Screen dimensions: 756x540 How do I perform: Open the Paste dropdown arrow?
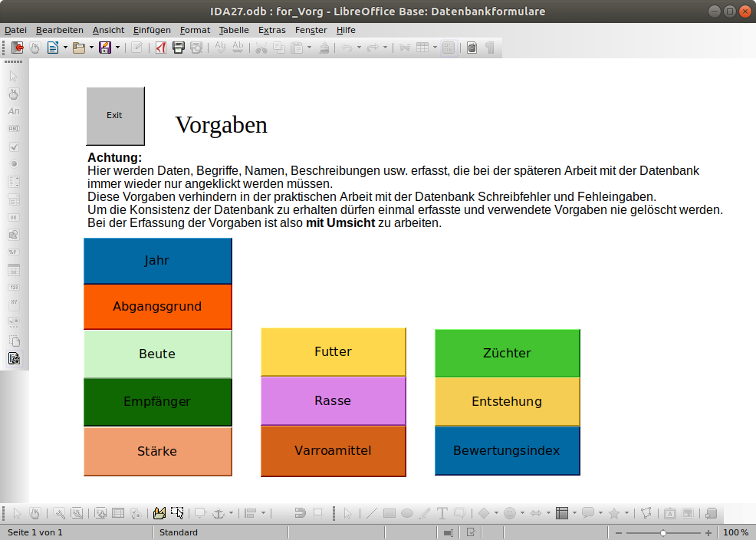(309, 48)
